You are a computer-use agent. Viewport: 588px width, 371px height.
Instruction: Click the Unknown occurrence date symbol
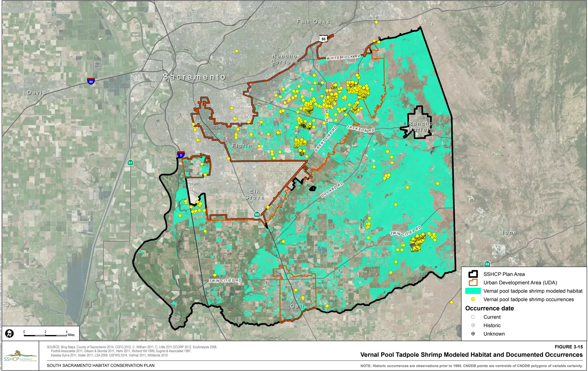coord(473,334)
